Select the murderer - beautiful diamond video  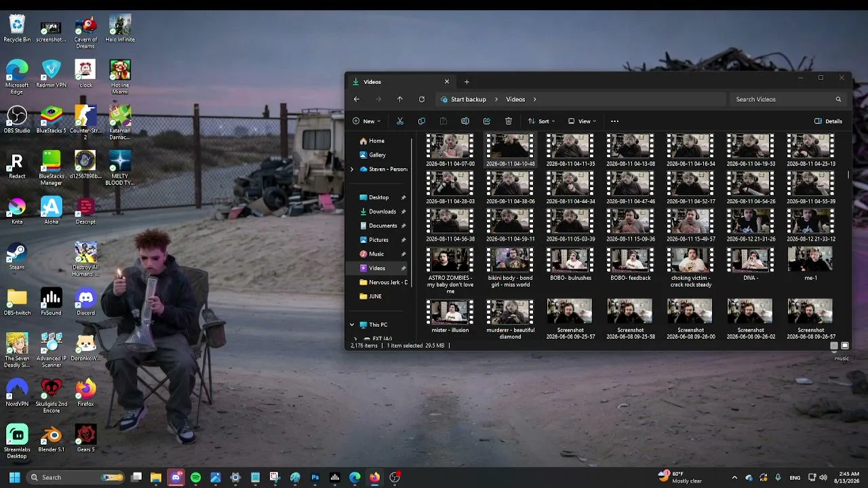click(x=510, y=320)
